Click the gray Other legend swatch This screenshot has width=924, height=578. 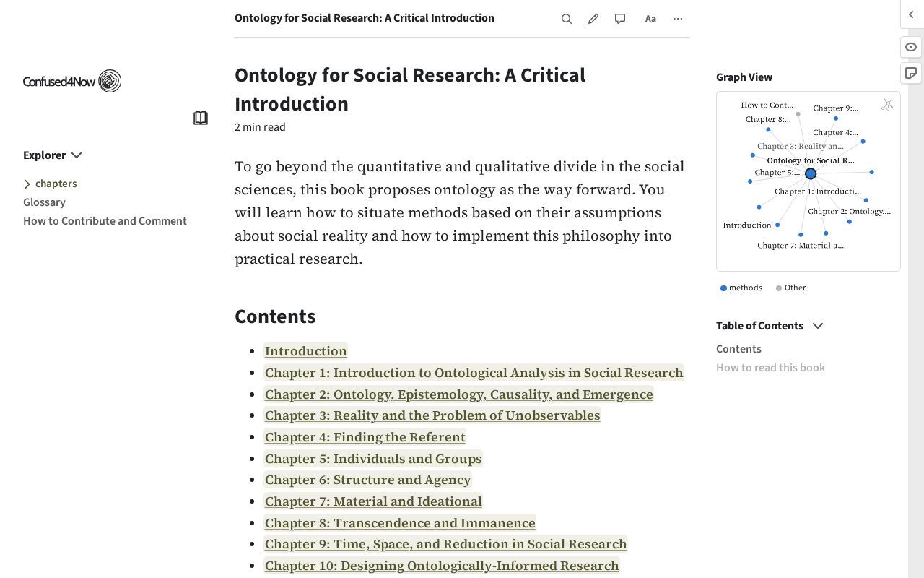click(x=779, y=288)
